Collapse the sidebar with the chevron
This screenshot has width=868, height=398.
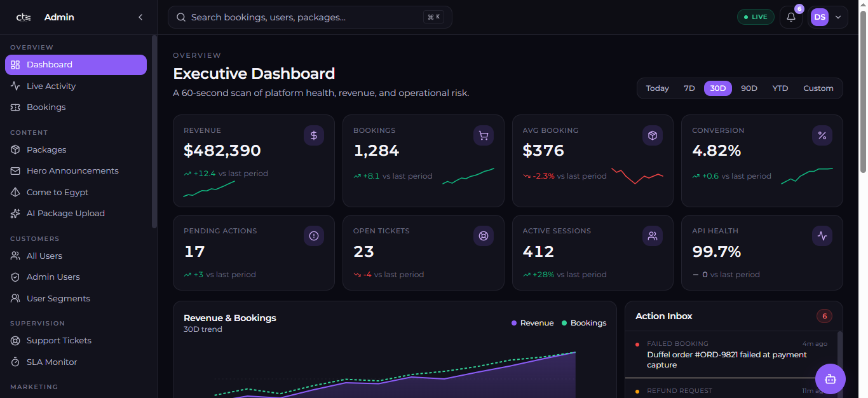pyautogui.click(x=140, y=17)
